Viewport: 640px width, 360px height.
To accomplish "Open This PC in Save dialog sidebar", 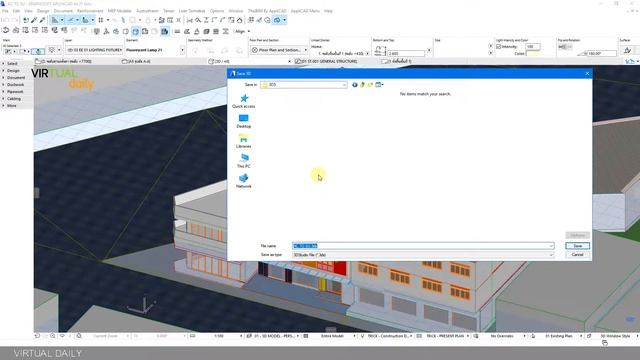I will [244, 161].
